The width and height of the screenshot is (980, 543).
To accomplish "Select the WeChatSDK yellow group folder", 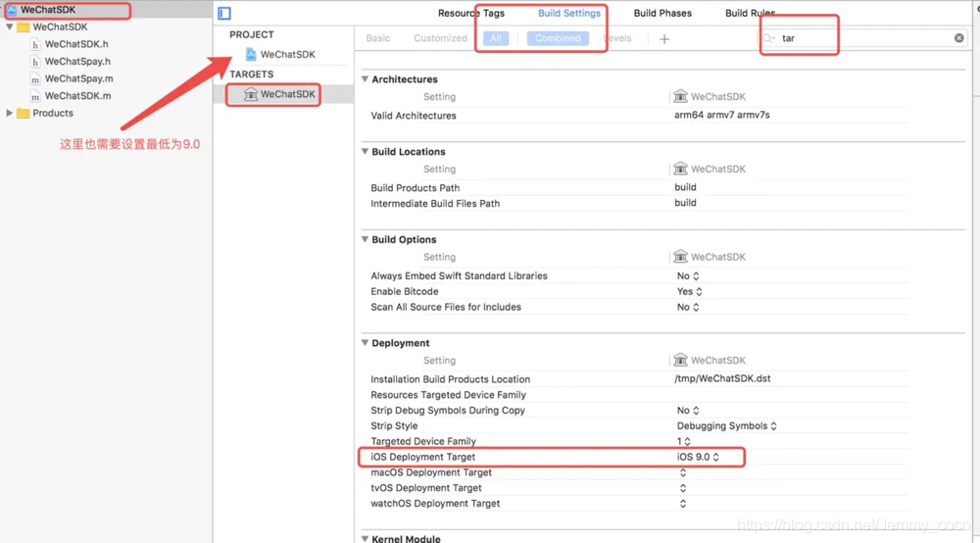I will pos(24,26).
